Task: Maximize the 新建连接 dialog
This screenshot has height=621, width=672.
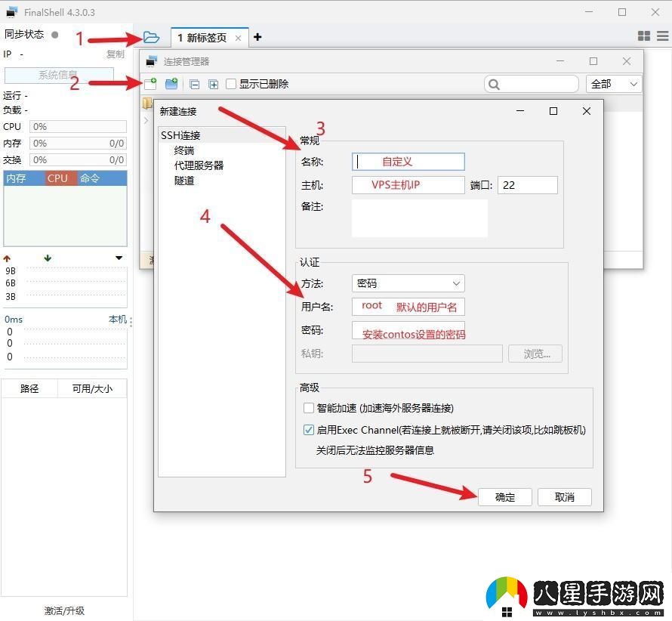Action: point(553,111)
